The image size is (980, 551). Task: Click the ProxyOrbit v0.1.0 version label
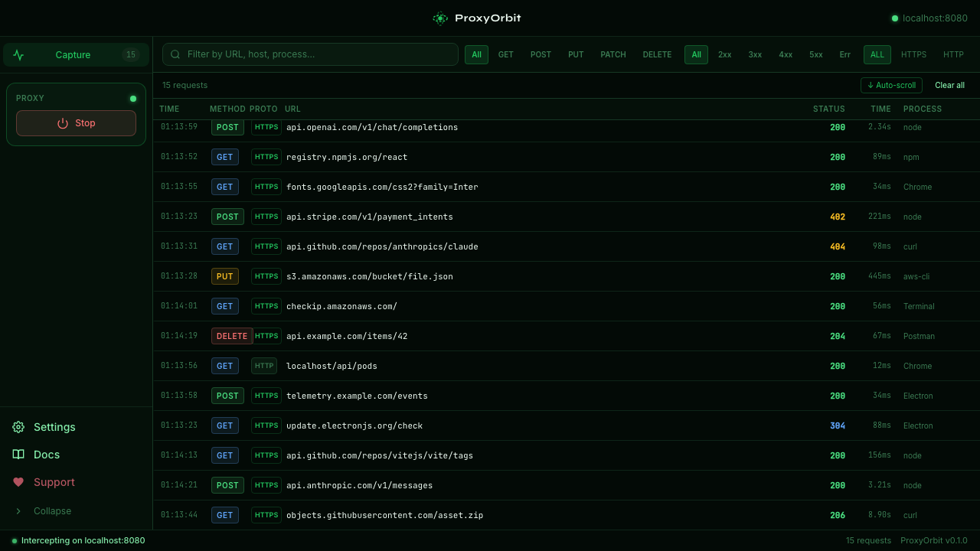934,540
